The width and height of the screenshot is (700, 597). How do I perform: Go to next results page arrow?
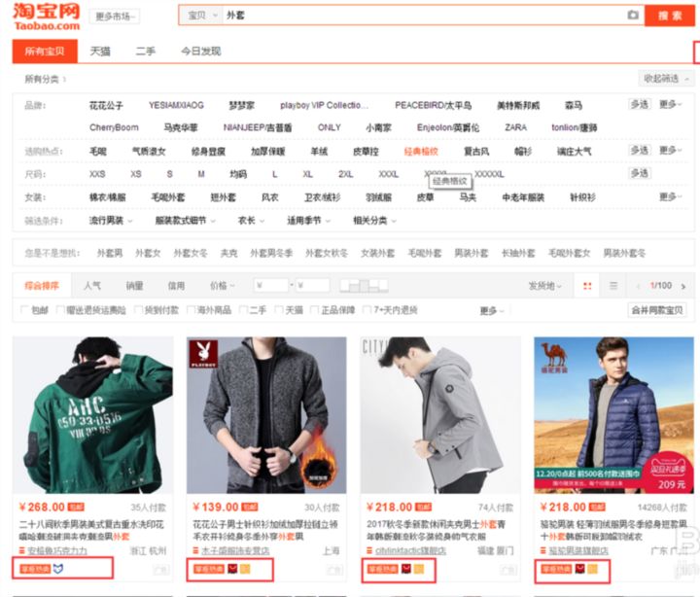(683, 286)
